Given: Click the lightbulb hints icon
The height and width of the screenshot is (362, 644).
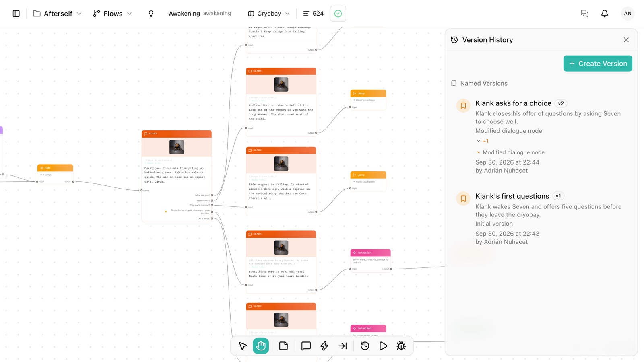Looking at the screenshot, I should (x=151, y=14).
